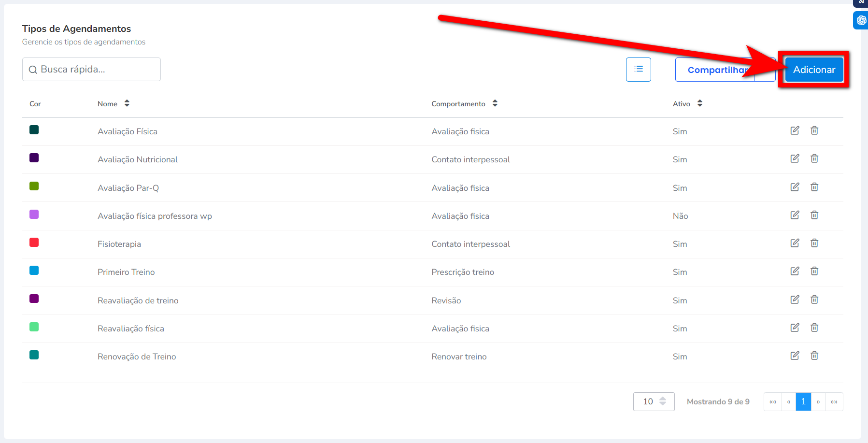Delete the Avaliação Nutricional appointment type
This screenshot has height=443, width=868.
click(814, 158)
